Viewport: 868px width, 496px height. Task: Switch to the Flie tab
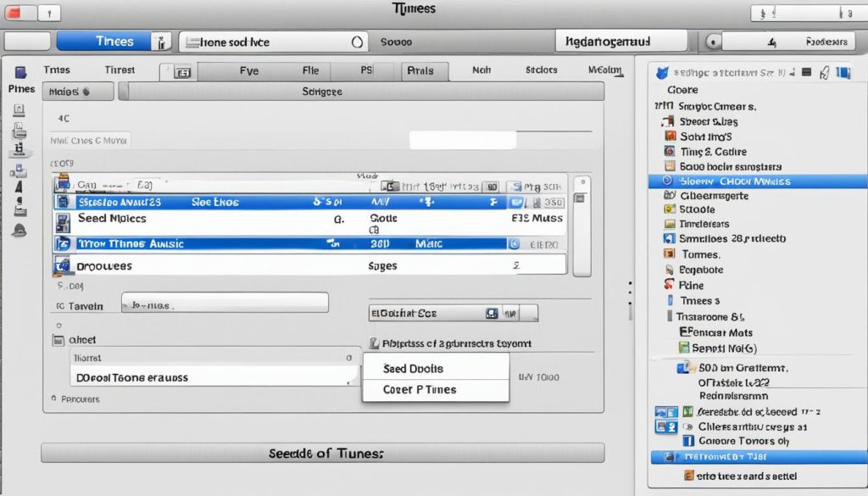[310, 70]
